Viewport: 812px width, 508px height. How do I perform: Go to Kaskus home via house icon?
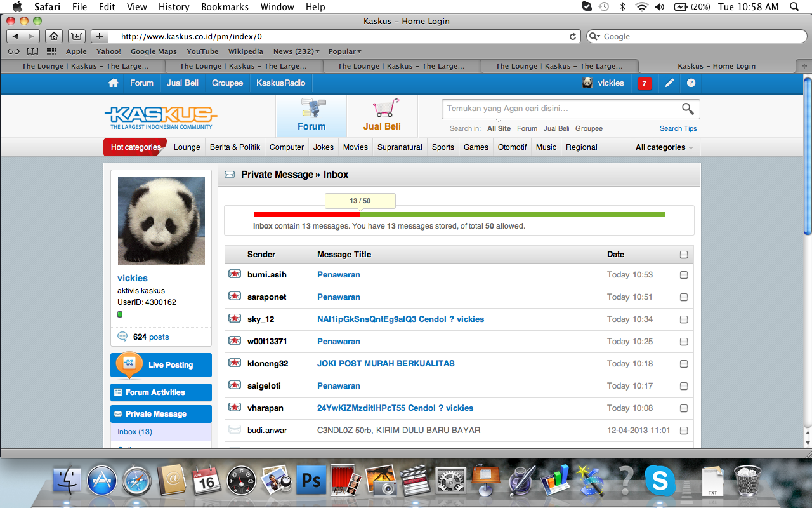tap(114, 83)
